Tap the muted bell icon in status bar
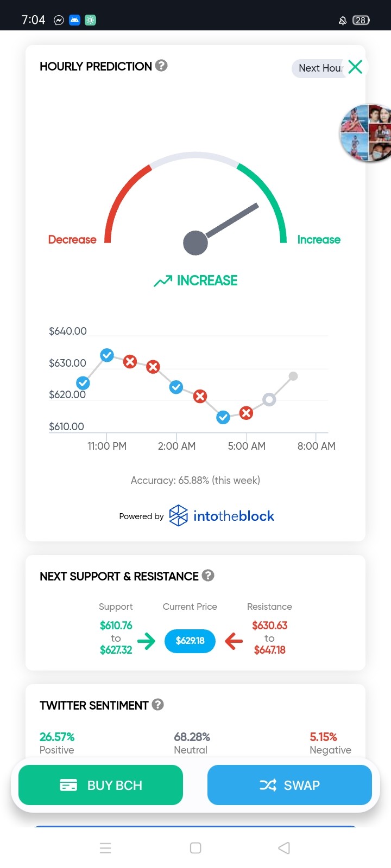Screen dimensions: 391x868 [343, 21]
